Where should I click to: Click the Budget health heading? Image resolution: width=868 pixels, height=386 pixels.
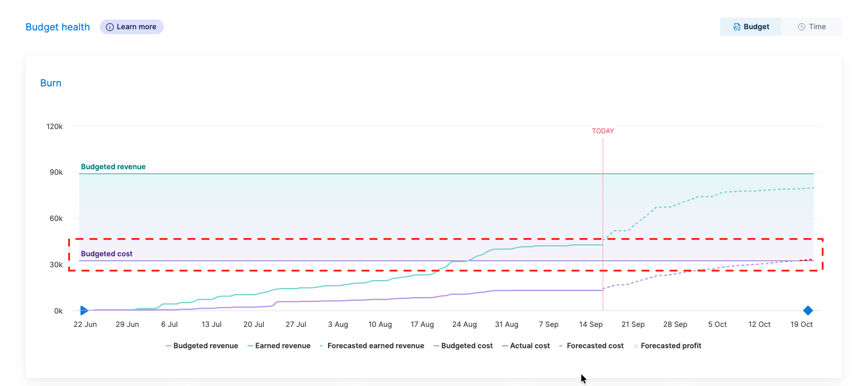tap(58, 27)
